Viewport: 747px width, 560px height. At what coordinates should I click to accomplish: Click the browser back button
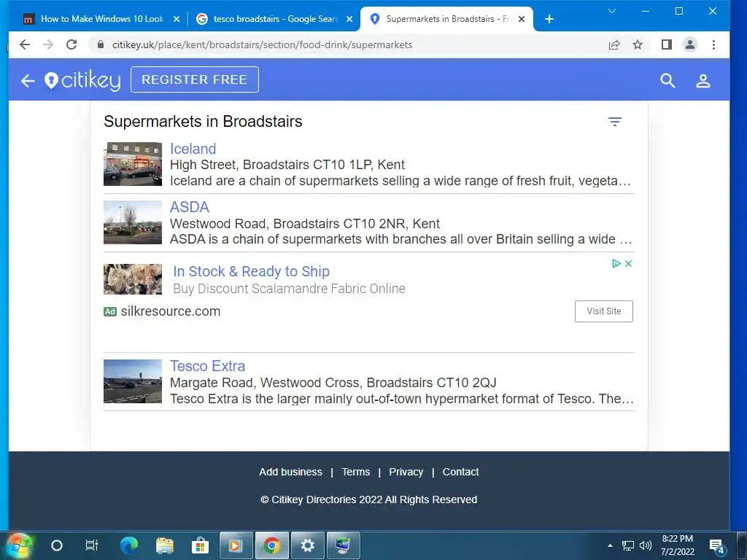25,44
